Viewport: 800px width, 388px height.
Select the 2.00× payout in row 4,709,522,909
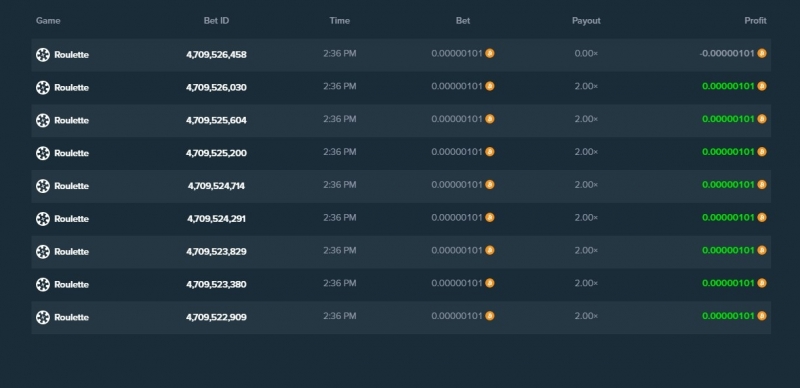[x=586, y=316]
